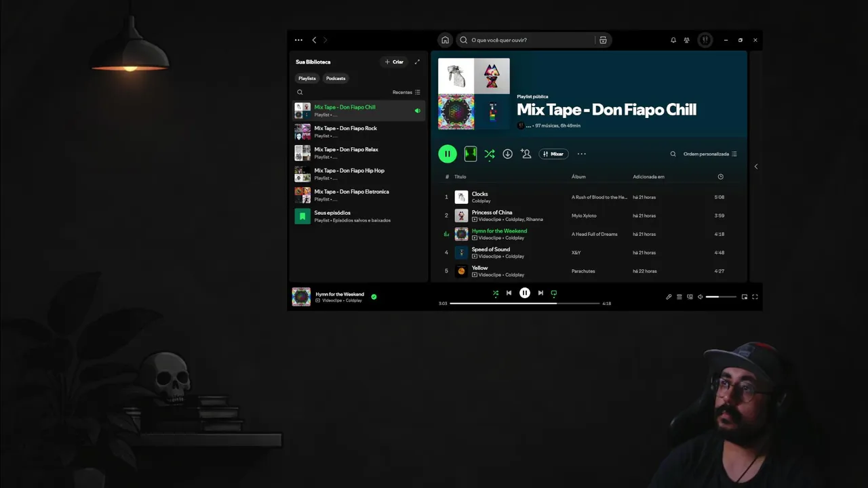
Task: Click the Mixar button
Action: (x=553, y=154)
